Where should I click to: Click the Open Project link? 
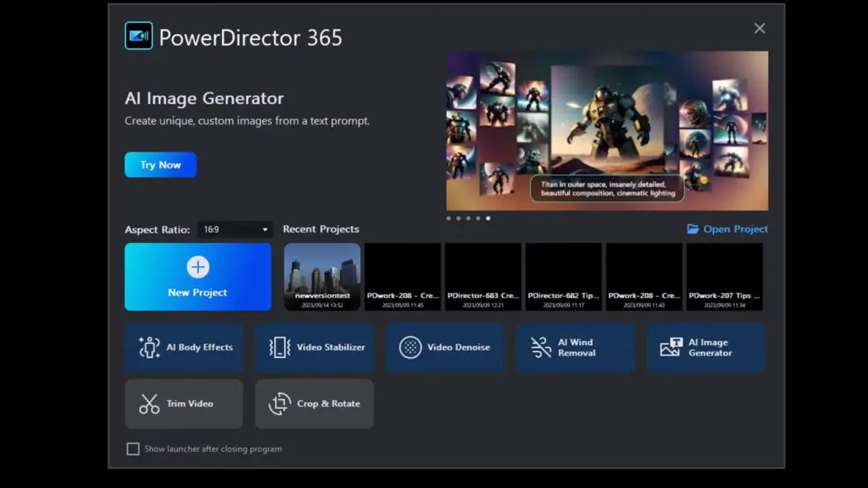pyautogui.click(x=727, y=228)
